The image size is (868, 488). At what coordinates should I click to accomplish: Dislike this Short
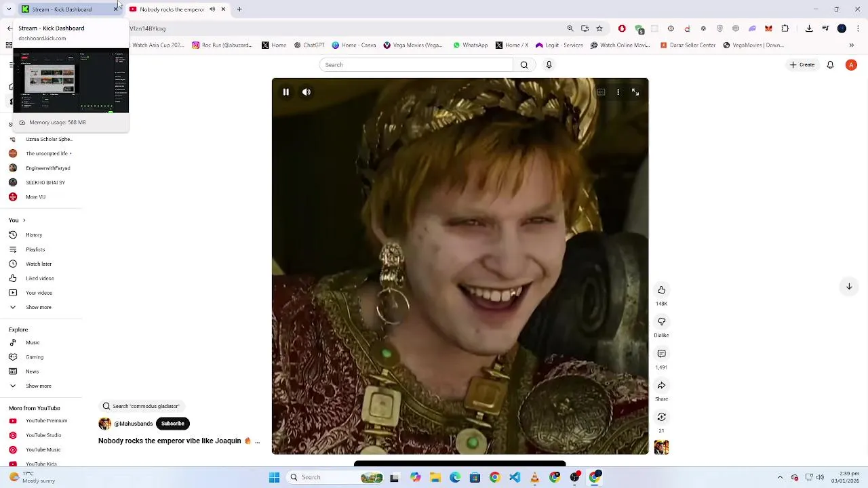(661, 322)
